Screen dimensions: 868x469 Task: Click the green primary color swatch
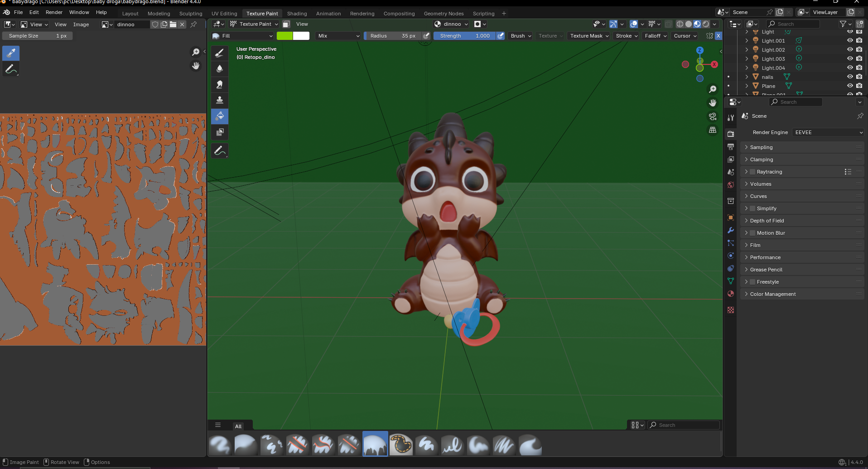[x=285, y=36]
